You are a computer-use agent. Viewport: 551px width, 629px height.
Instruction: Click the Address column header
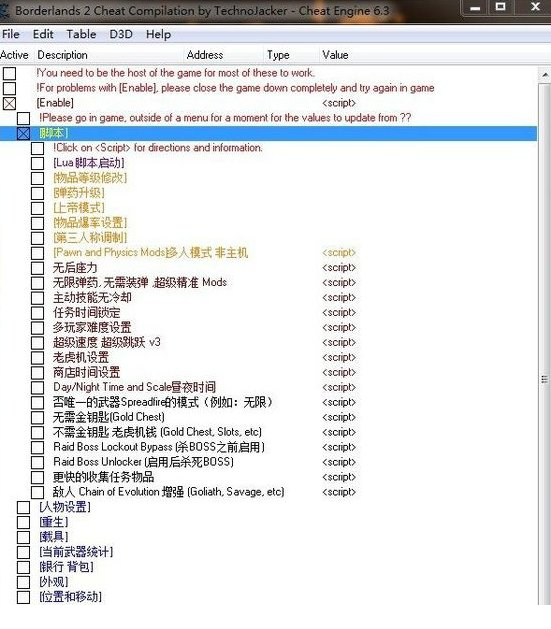[x=205, y=55]
